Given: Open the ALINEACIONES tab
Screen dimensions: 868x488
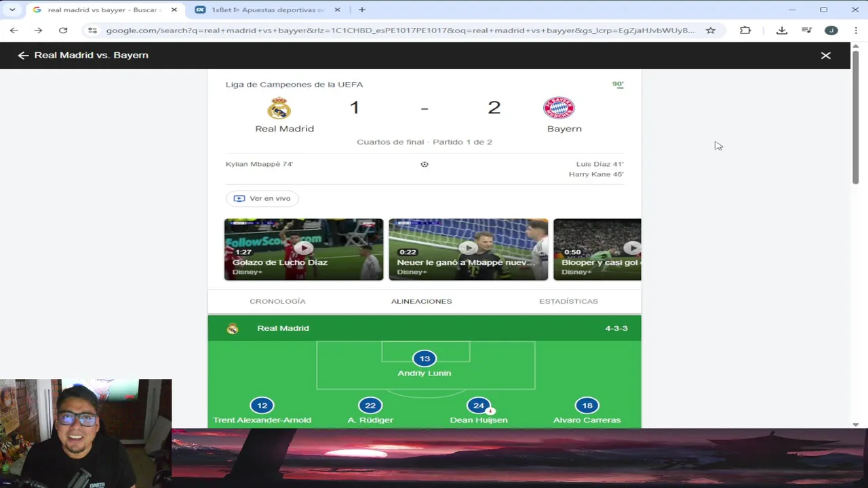Looking at the screenshot, I should point(421,302).
